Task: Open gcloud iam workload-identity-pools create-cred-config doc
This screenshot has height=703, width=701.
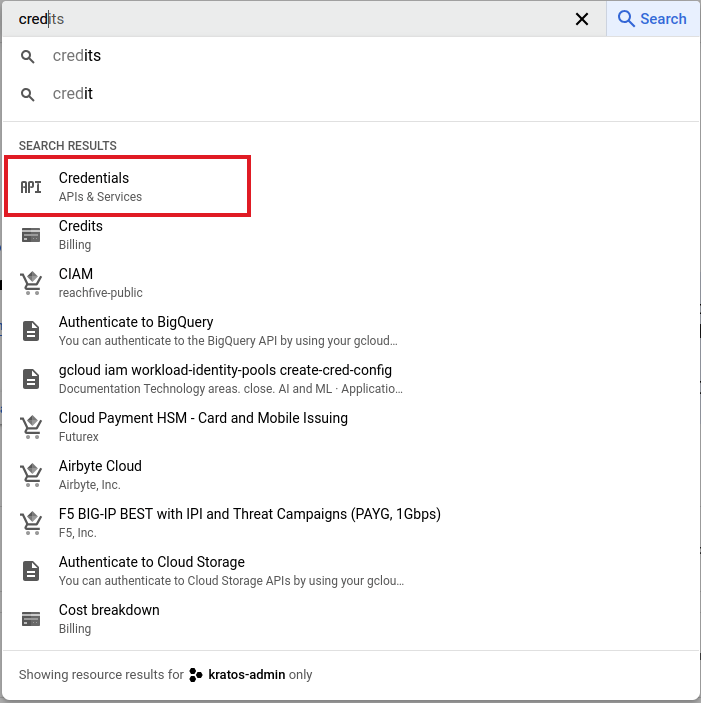Action: click(225, 370)
